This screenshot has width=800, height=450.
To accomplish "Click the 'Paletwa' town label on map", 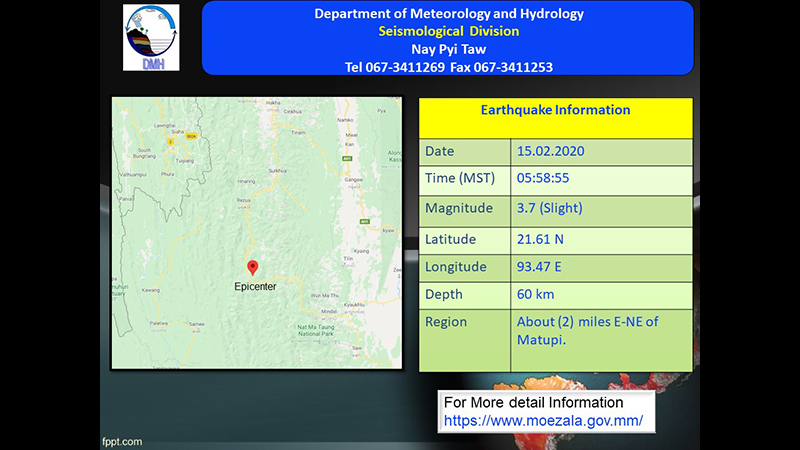I will point(159,323).
